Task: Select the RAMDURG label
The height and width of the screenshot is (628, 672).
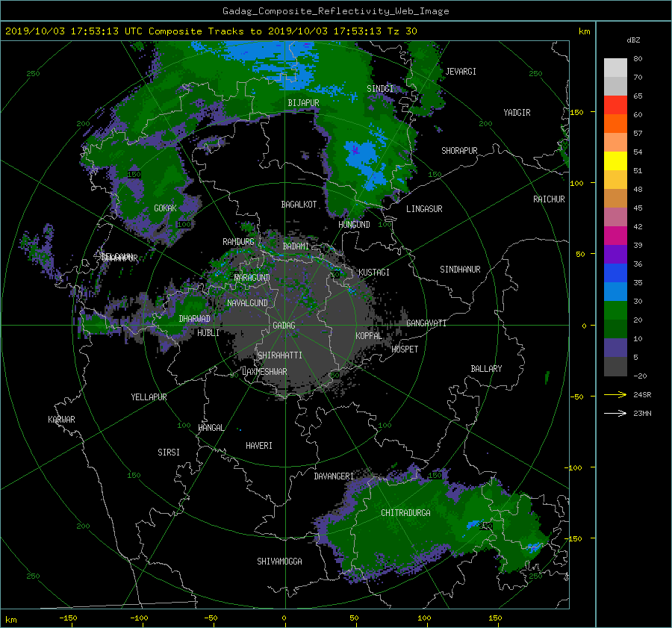Action: (238, 242)
